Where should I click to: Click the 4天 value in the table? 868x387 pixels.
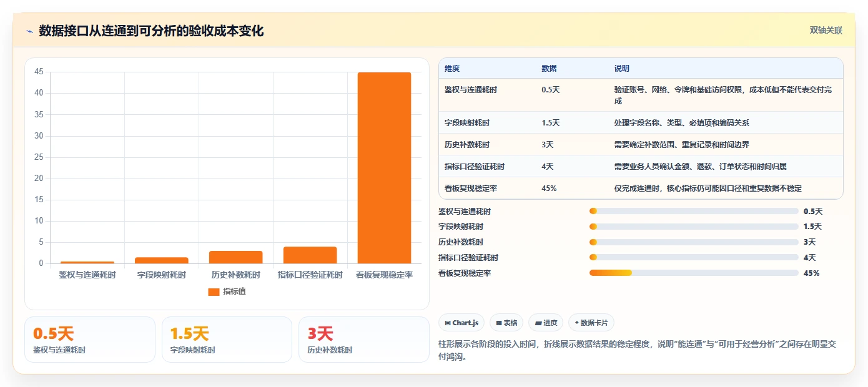click(x=548, y=167)
